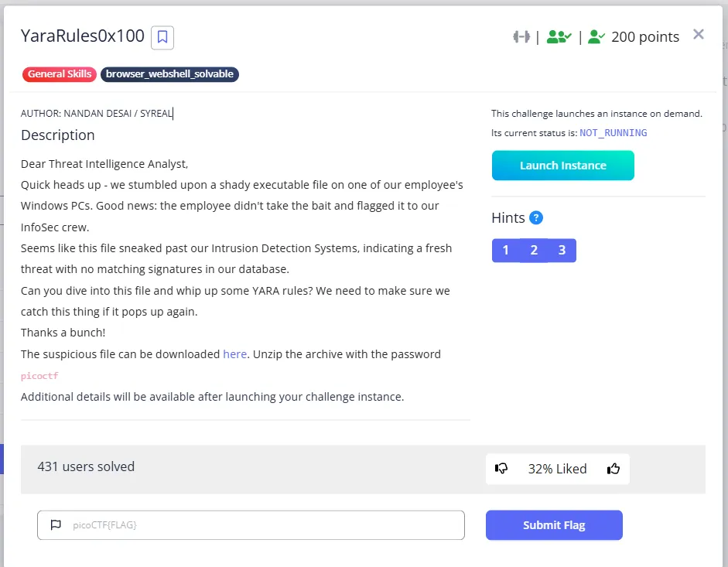Click the NOT_RUNNING status label
This screenshot has width=728, height=567.
[x=613, y=133]
